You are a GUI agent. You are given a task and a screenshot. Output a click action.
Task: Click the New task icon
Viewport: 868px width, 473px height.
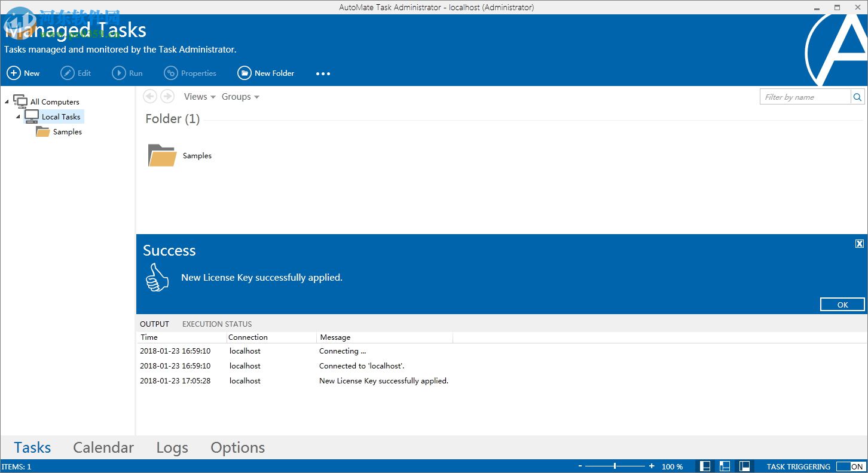[x=13, y=73]
